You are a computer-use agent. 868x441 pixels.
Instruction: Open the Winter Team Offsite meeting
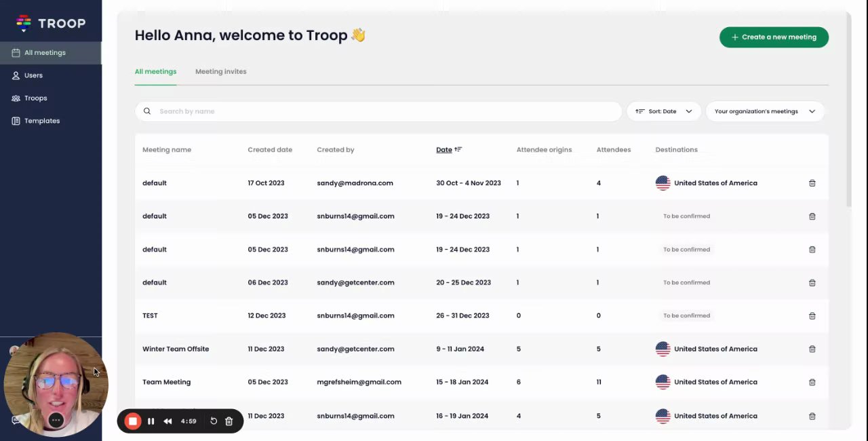pos(176,349)
